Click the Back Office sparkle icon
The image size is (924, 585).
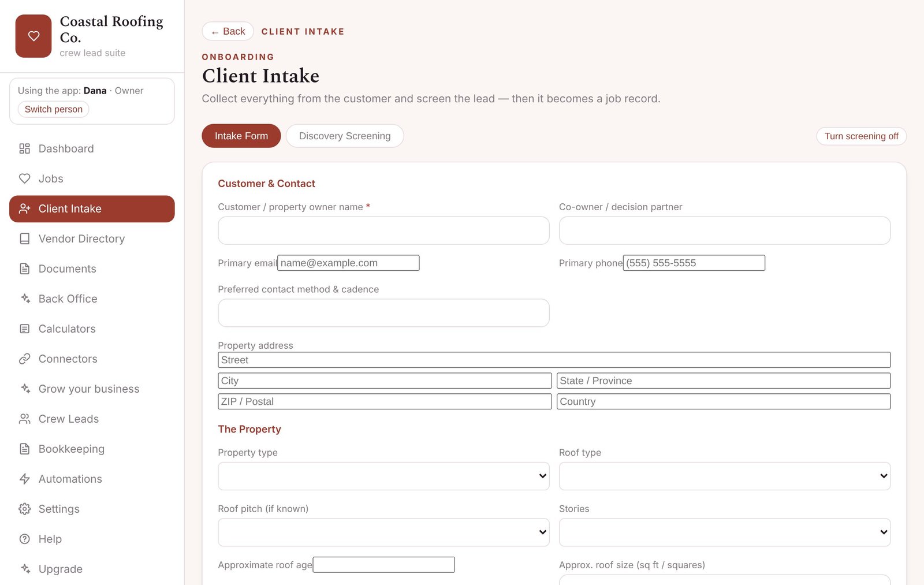24,299
